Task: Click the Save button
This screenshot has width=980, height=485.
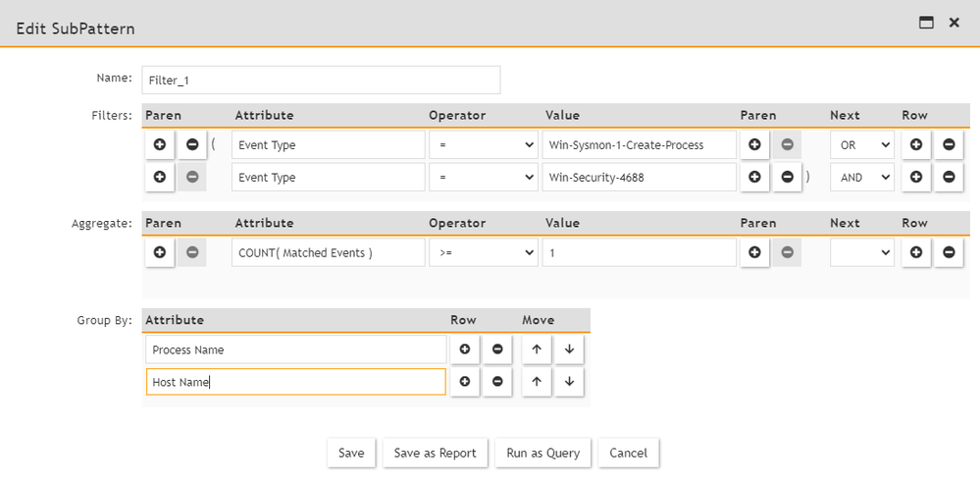Action: 351,453
